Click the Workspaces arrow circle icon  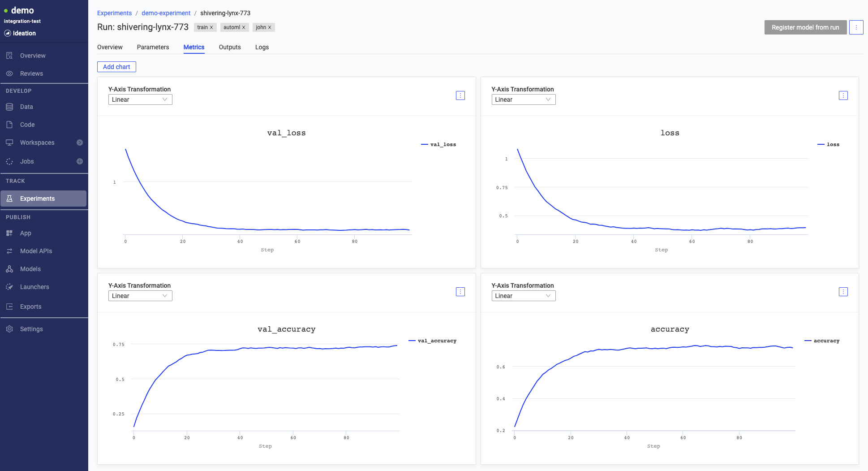[80, 143]
